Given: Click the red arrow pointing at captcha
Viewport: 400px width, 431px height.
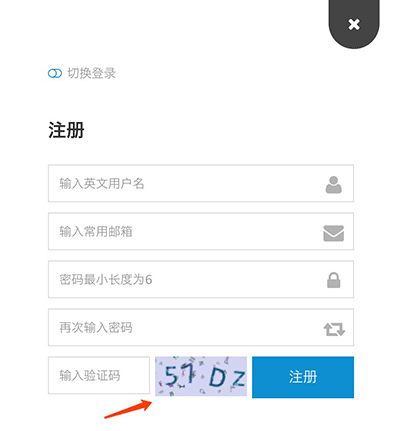Looking at the screenshot, I should (x=128, y=409).
